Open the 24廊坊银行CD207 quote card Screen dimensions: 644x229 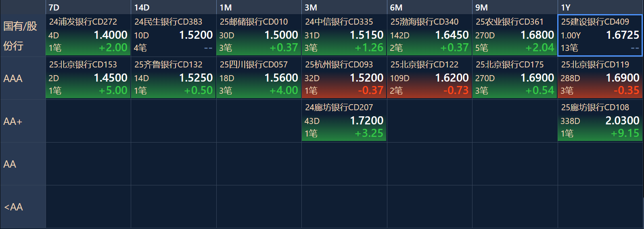click(344, 121)
